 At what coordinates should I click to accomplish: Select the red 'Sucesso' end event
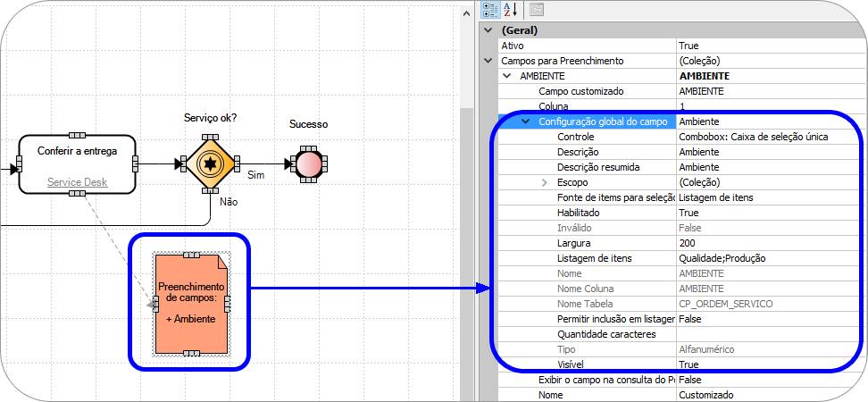(x=309, y=163)
